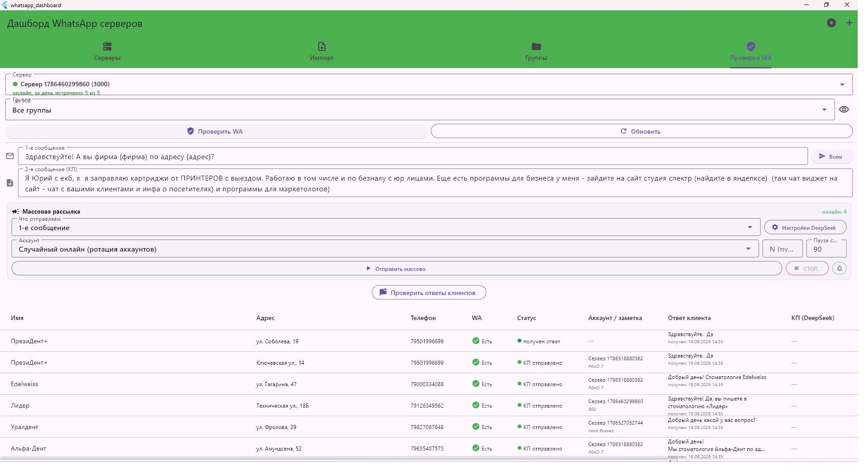Expand the Что отправляем dropdown

click(x=386, y=227)
